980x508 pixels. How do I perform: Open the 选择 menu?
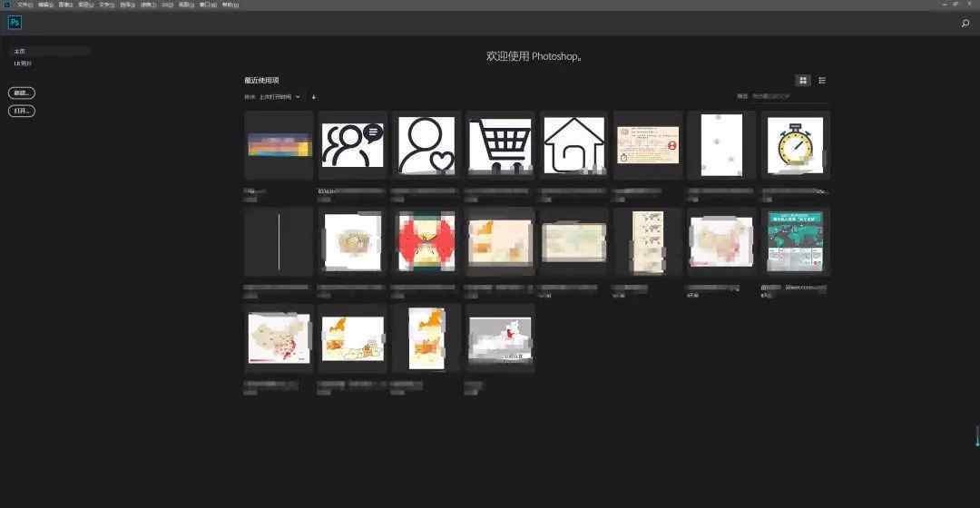click(x=128, y=5)
